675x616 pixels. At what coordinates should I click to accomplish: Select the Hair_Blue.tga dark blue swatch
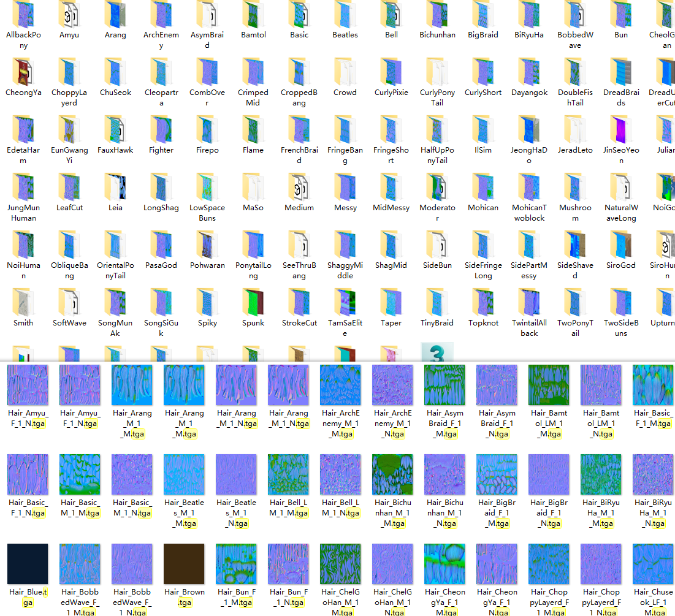tap(28, 563)
